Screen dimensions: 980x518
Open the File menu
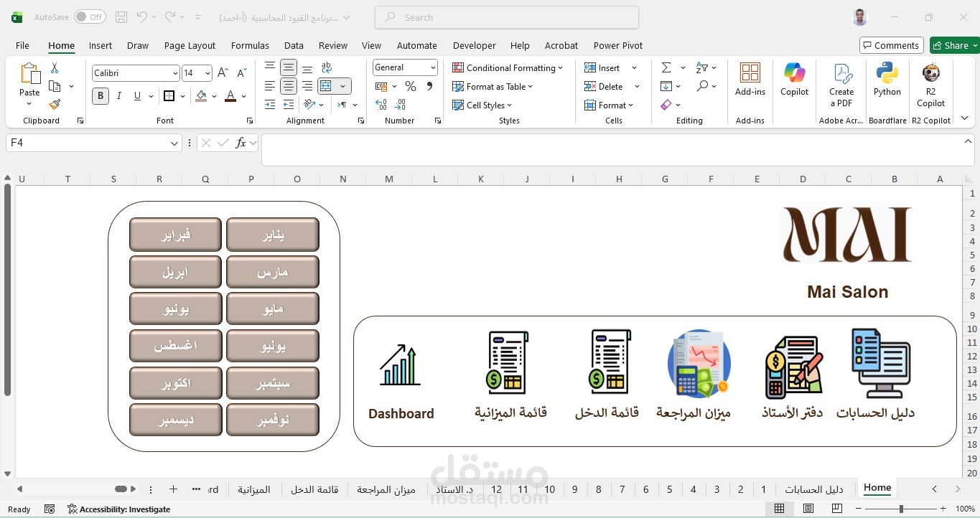click(22, 45)
